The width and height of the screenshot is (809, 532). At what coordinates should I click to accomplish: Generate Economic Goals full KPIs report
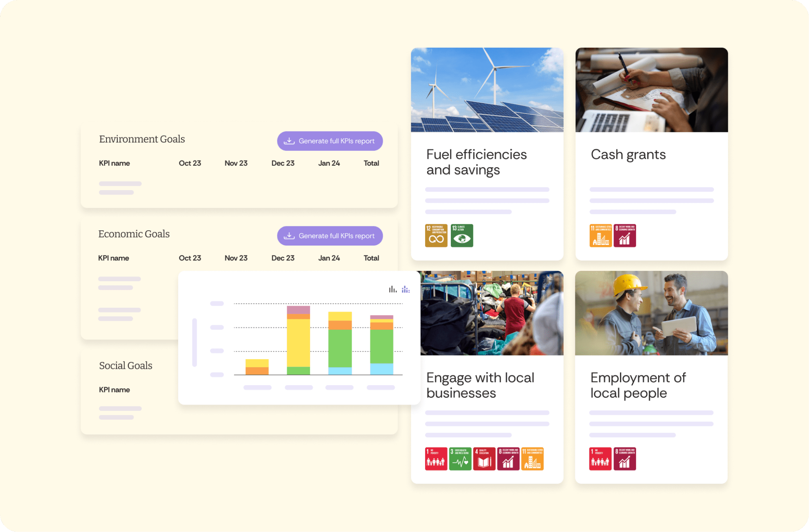(330, 236)
